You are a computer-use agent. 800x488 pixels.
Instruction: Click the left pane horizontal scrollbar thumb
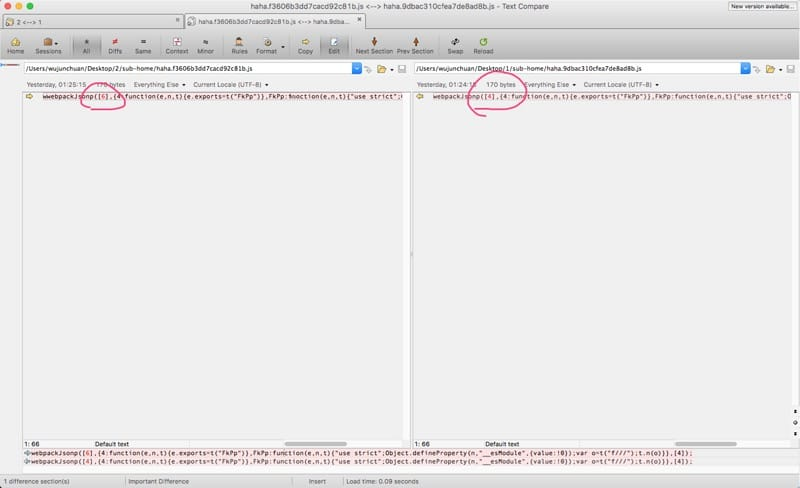click(315, 444)
